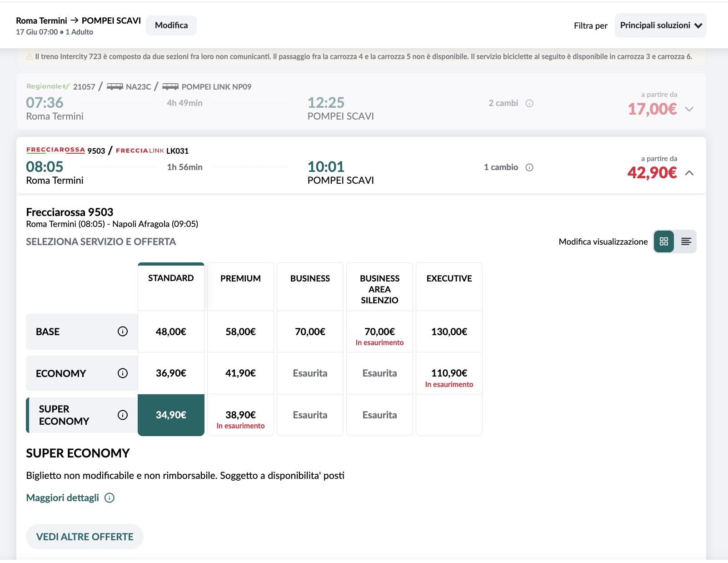Choose Business Area Silenzio Base 70,00€

(379, 332)
